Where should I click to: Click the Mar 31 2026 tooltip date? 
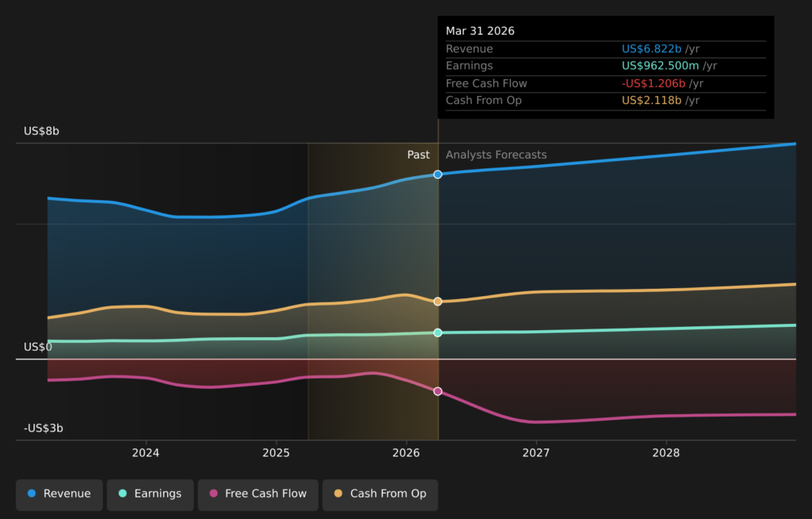pos(480,31)
